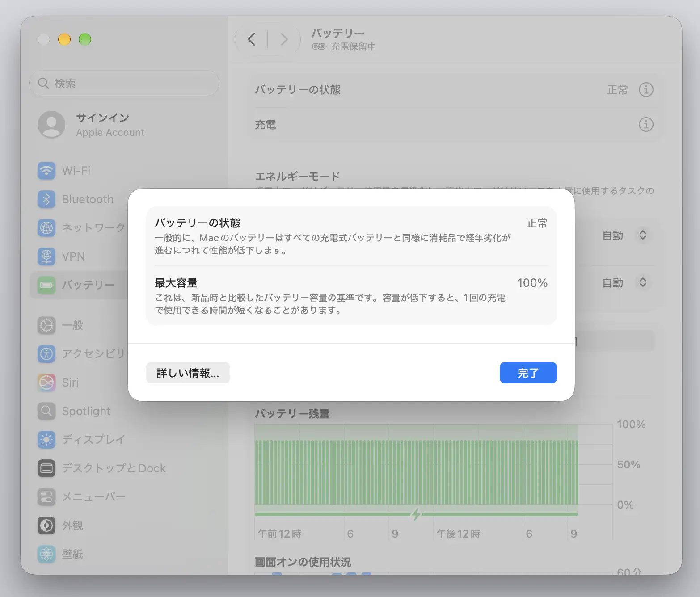Viewport: 700px width, 597px height.
Task: Click the info icon beside バッテリーの状態 正常
Action: [x=646, y=90]
